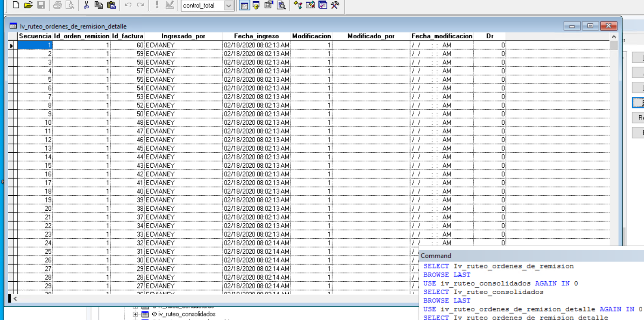Click the table icon beside iv_ruteo_consolidados
644x320 pixels.
(x=145, y=314)
